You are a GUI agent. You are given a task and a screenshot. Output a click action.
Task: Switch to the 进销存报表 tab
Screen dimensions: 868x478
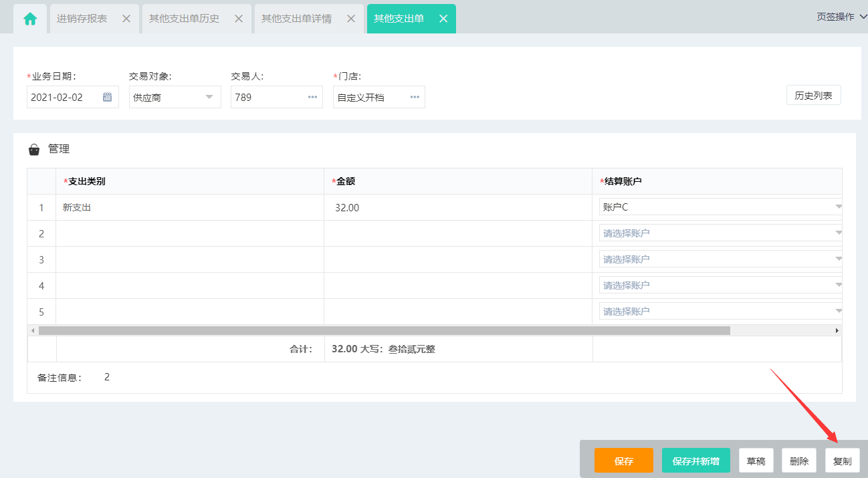point(82,19)
